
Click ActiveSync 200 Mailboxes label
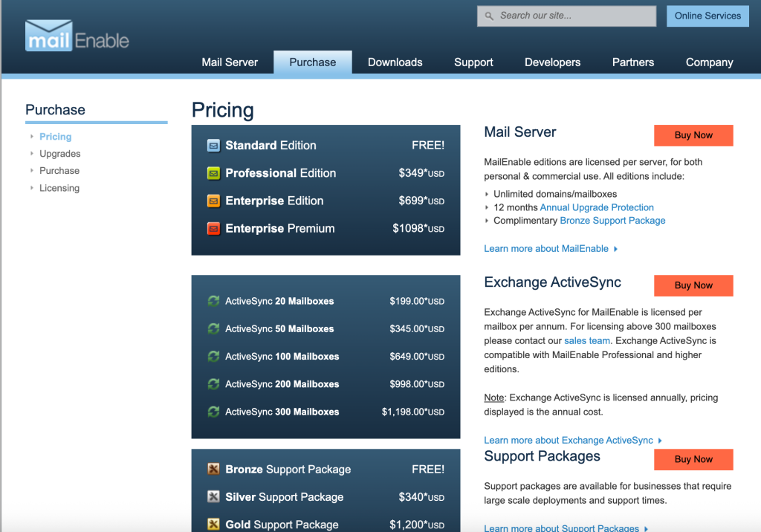coord(282,384)
